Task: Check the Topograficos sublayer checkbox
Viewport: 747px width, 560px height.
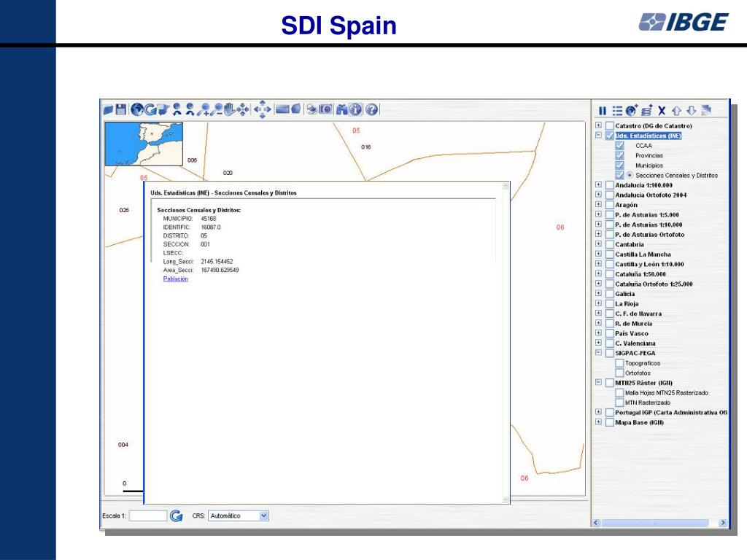Action: pos(619,363)
